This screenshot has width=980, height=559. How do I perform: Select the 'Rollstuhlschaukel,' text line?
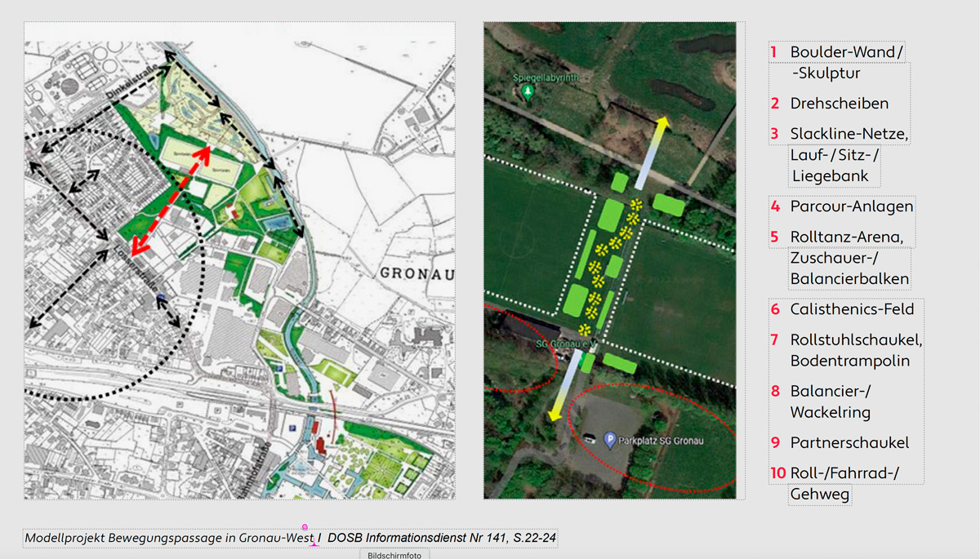(x=856, y=339)
